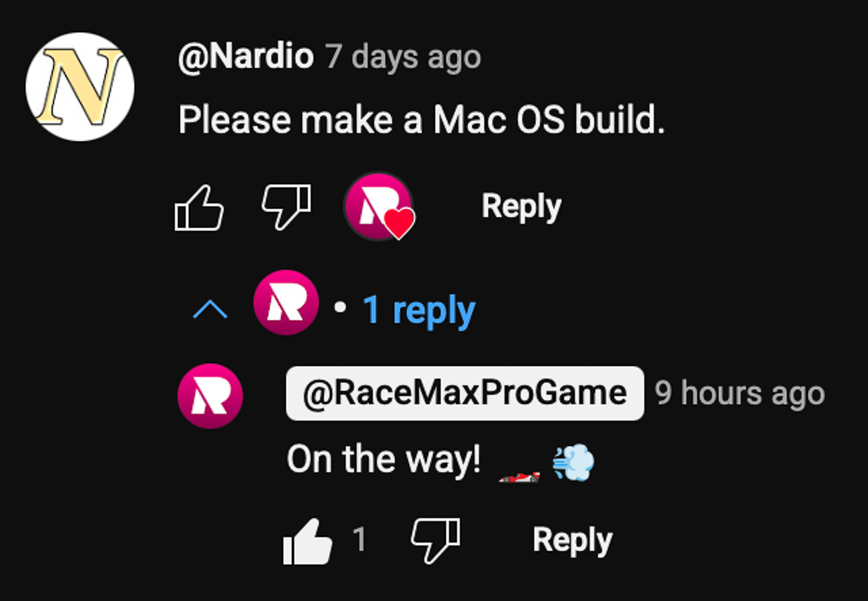Dislike the Nardio Mac OS build comment
Viewport: 868px width, 601px height.
pyautogui.click(x=286, y=207)
